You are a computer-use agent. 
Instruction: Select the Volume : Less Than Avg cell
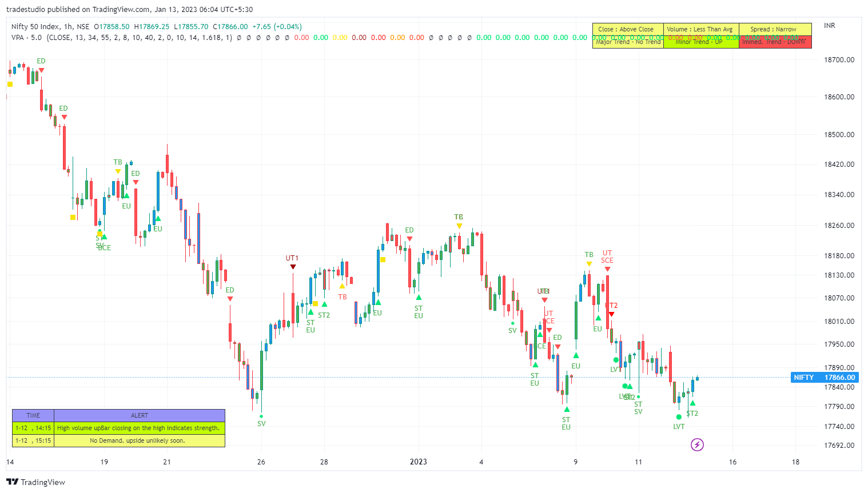point(701,29)
